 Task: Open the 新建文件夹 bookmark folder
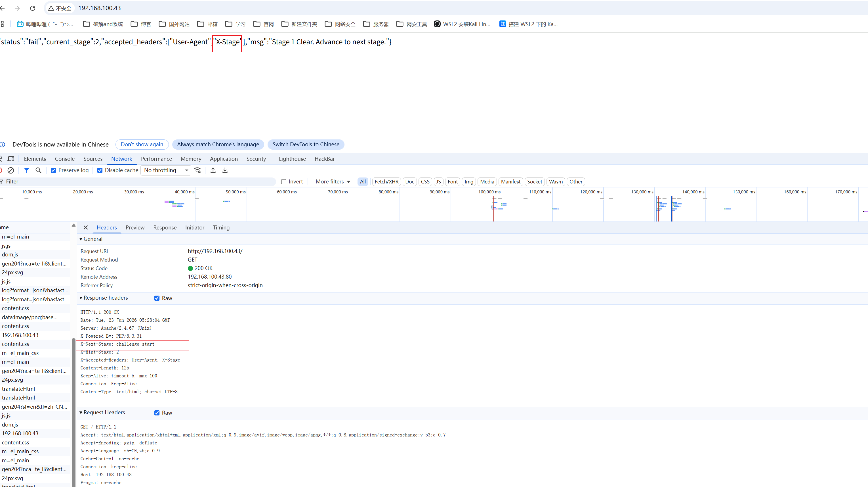point(299,24)
